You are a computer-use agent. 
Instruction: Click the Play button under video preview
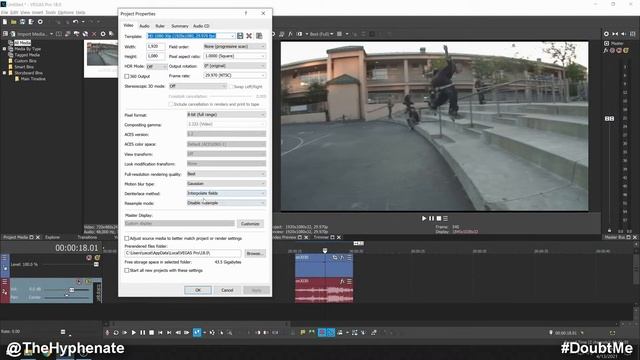[x=424, y=218]
